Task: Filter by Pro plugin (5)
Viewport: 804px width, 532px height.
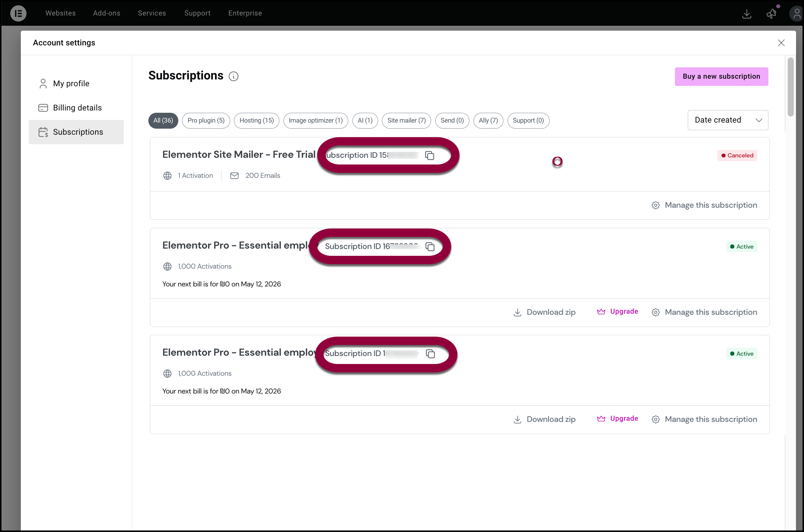Action: [206, 121]
